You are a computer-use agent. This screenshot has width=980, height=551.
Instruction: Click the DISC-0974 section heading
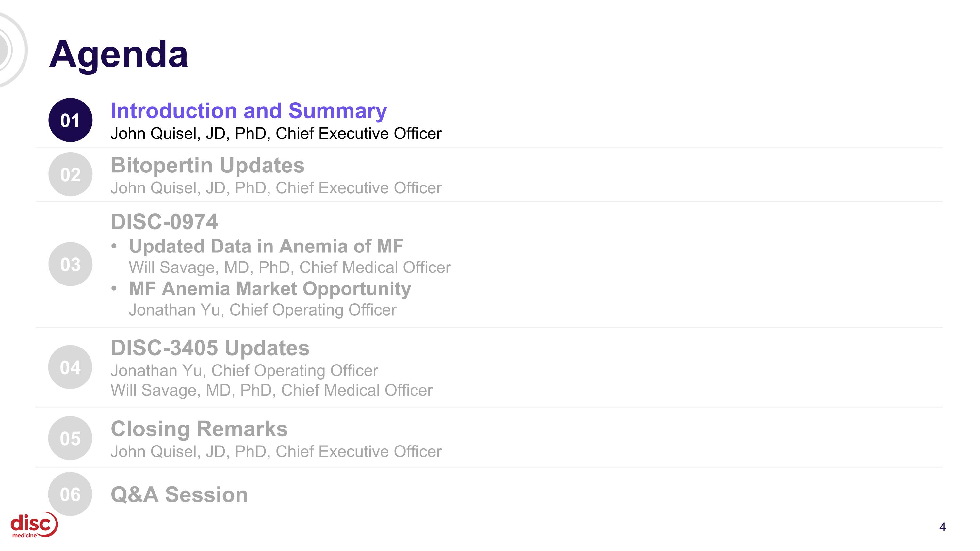[164, 222]
